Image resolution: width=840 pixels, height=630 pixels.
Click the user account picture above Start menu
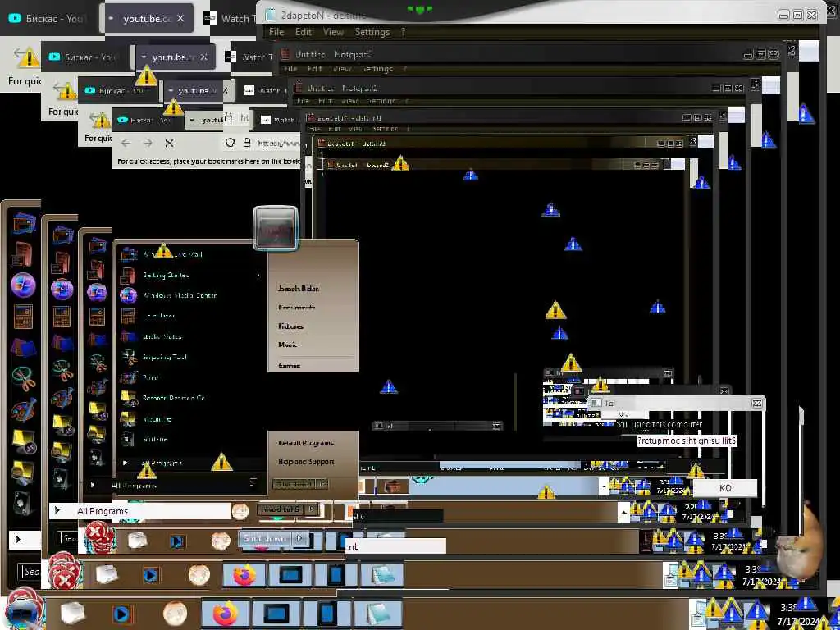point(276,228)
